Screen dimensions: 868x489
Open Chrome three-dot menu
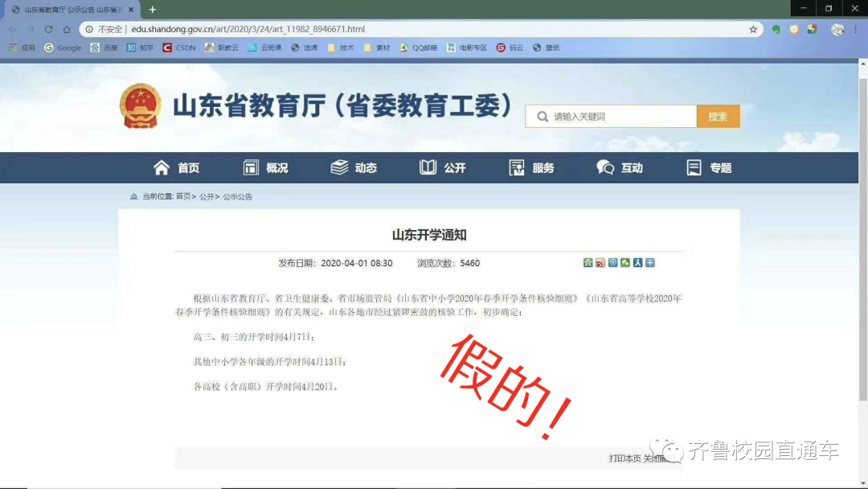tap(857, 29)
